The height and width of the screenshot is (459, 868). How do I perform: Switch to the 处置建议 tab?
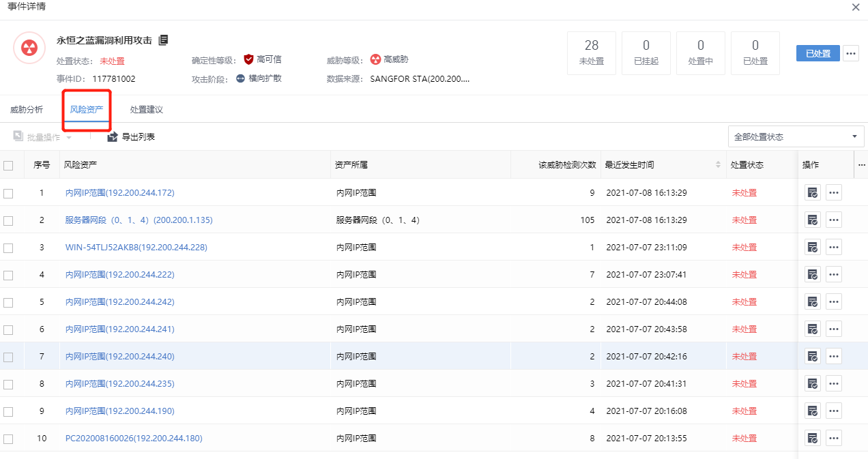point(147,110)
